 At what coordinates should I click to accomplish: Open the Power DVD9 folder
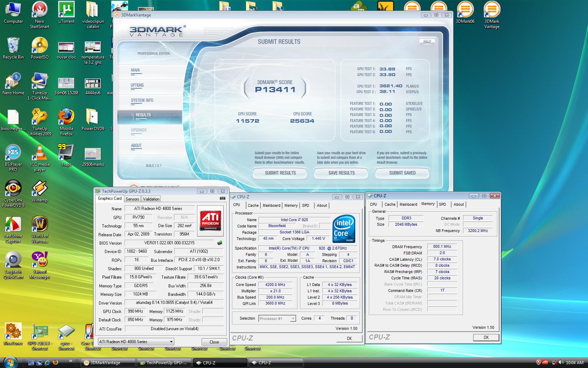[93, 120]
